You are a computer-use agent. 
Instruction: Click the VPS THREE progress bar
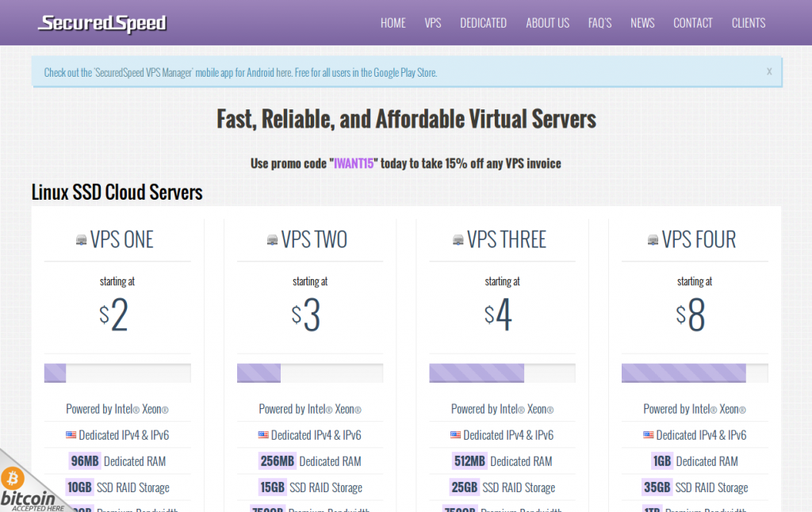click(502, 373)
